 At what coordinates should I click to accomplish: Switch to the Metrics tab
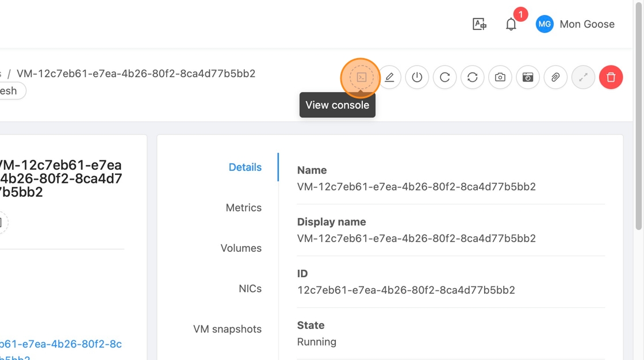click(243, 208)
